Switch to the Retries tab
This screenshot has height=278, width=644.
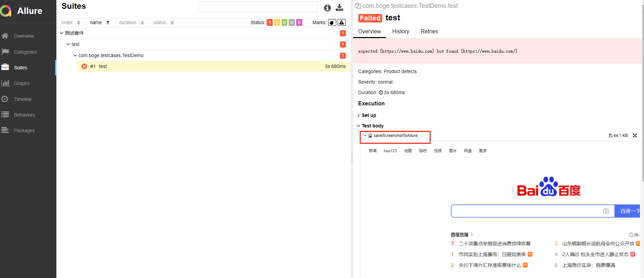tap(429, 31)
